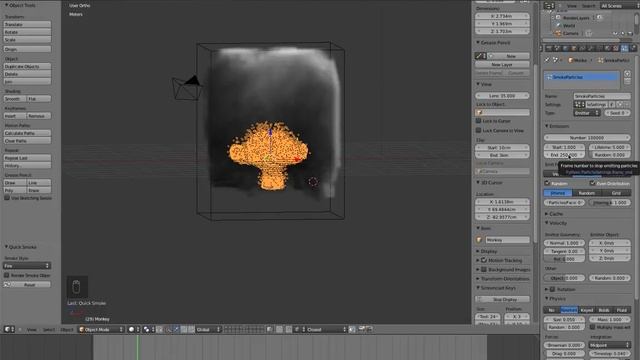Open the Object Constraints tab icon
This screenshot has height=360, width=640.
point(582,48)
